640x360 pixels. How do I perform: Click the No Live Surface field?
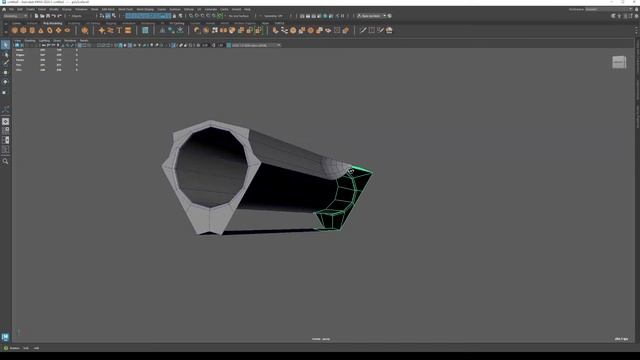click(x=239, y=16)
